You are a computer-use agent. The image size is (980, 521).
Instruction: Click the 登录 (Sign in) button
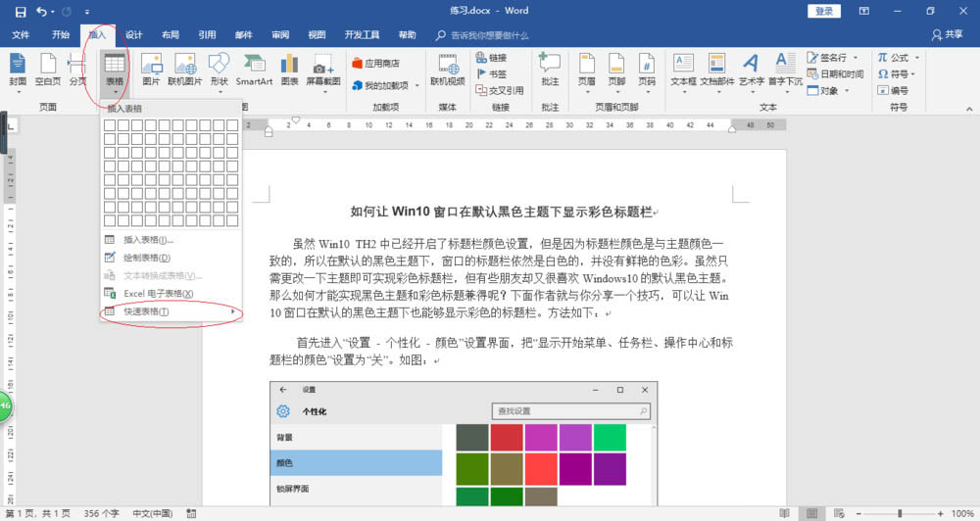[824, 11]
